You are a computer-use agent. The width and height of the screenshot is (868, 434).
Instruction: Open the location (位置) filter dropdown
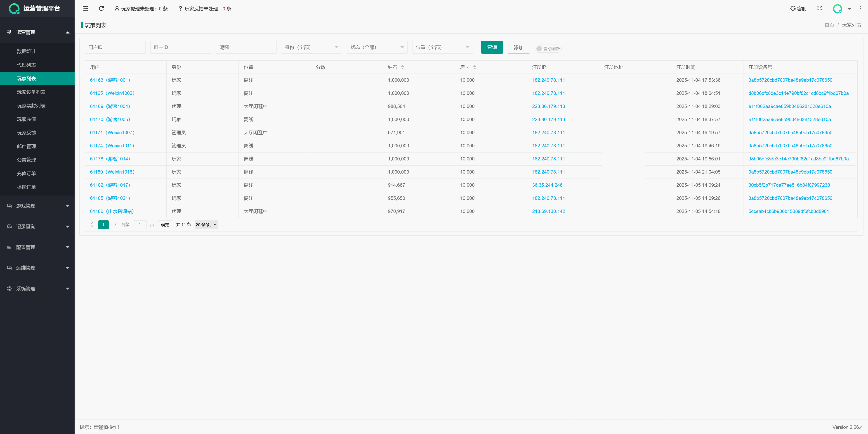pyautogui.click(x=442, y=47)
